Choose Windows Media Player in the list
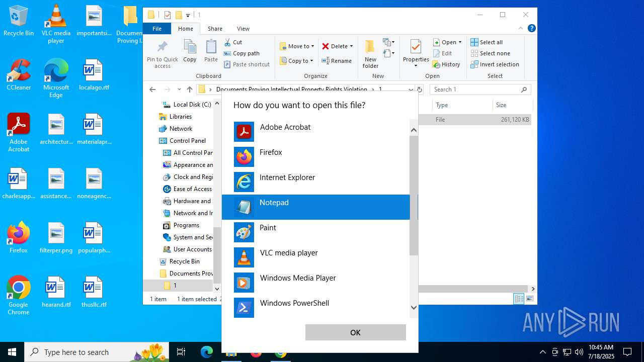 pos(316,283)
